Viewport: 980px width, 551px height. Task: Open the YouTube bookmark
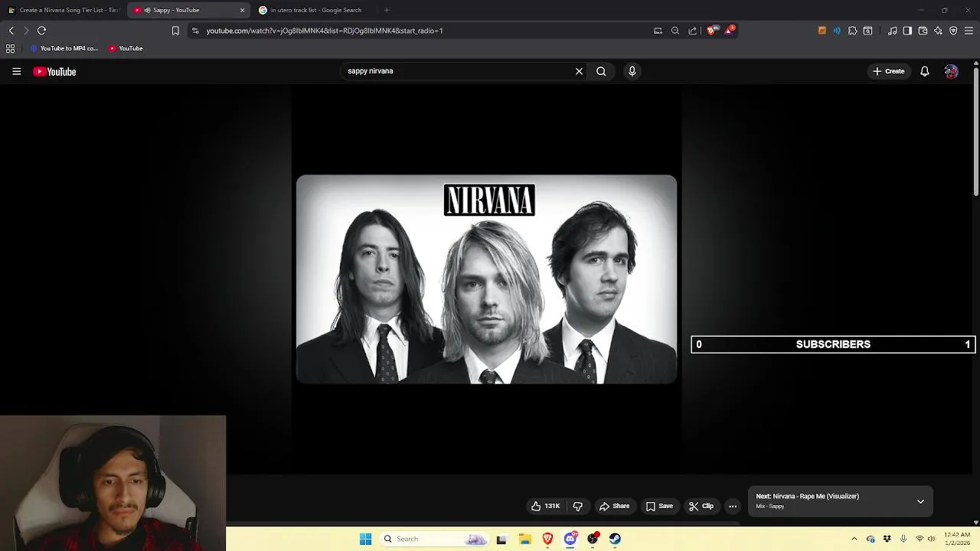(126, 48)
